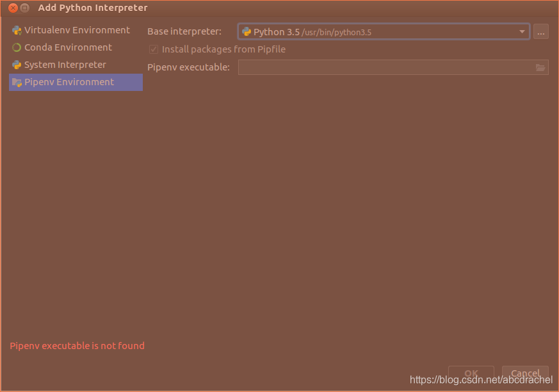Click the Pipenv Environment icon in sidebar
559x392 pixels.
[x=17, y=82]
